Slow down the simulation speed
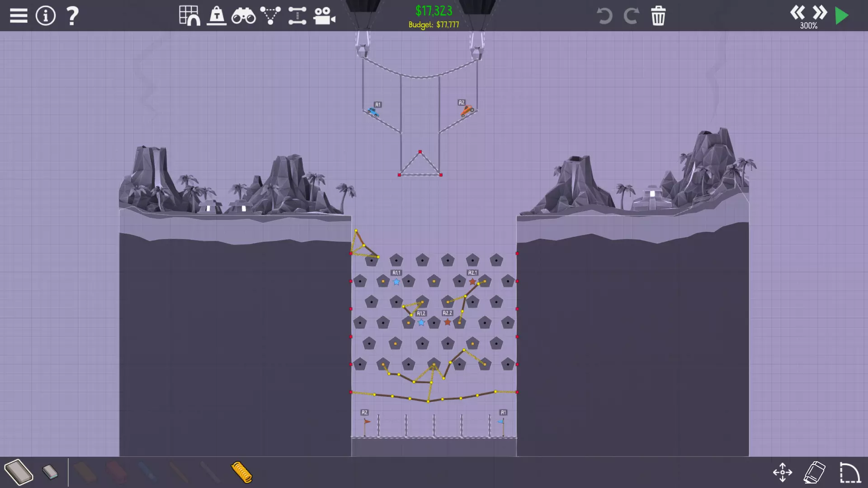The width and height of the screenshot is (868, 488). pyautogui.click(x=797, y=12)
